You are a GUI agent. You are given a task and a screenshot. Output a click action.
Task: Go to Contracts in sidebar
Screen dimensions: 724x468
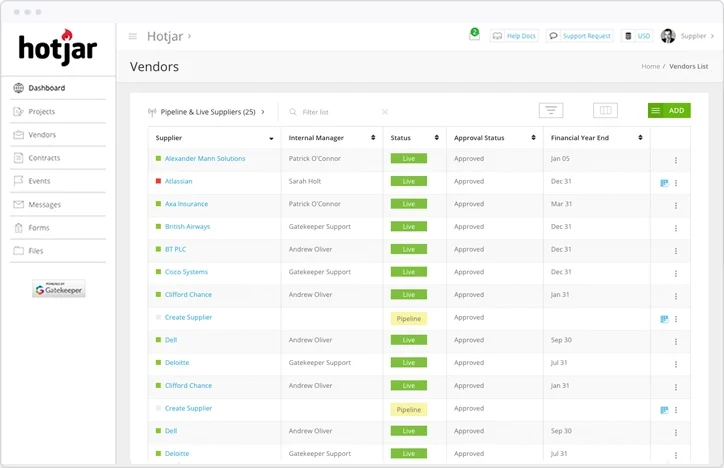44,158
